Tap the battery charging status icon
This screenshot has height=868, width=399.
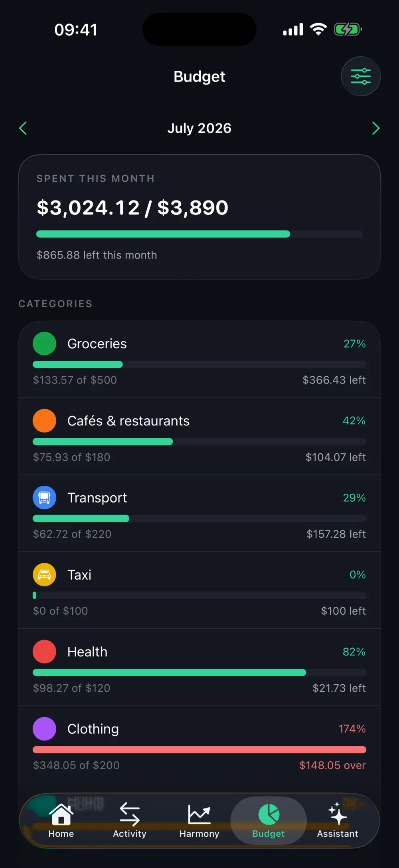click(348, 29)
